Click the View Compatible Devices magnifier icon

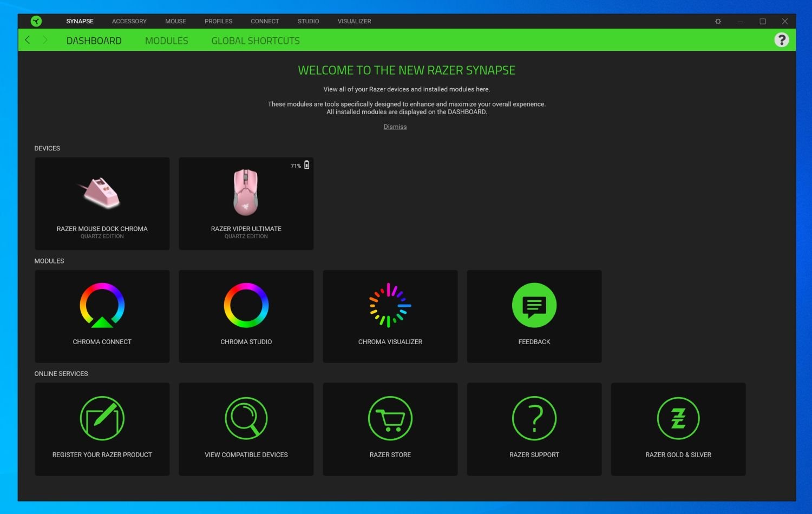[246, 418]
